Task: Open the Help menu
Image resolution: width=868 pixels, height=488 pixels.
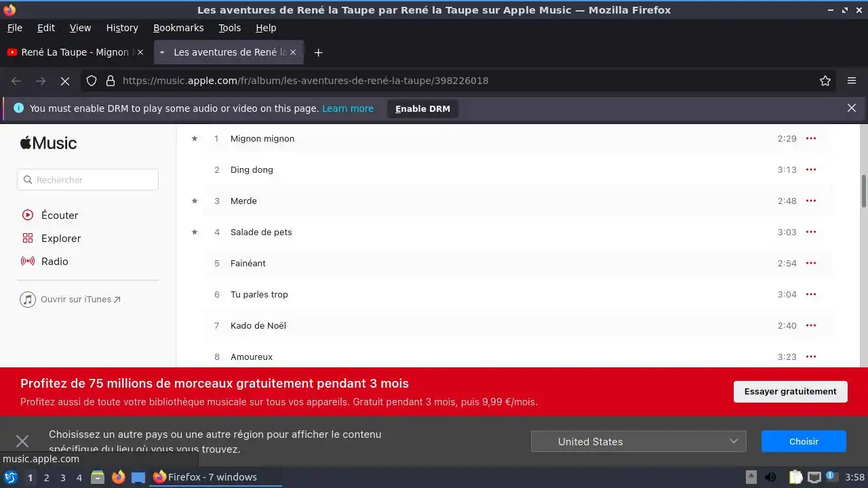Action: coord(266,28)
